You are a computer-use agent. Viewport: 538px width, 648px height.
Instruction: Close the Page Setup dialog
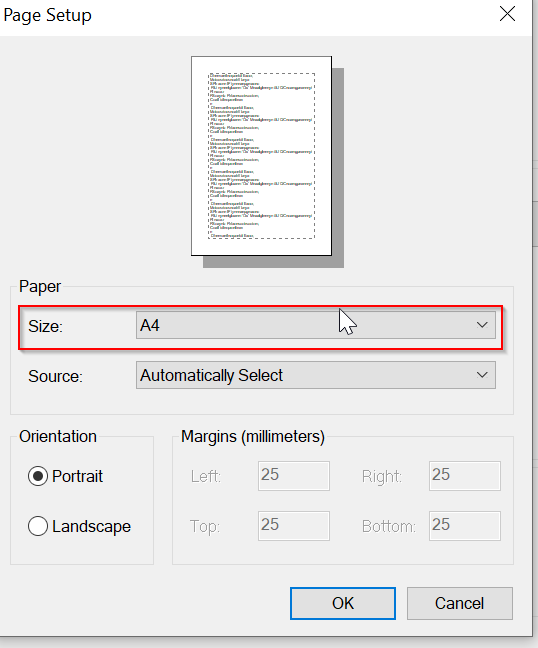click(507, 14)
